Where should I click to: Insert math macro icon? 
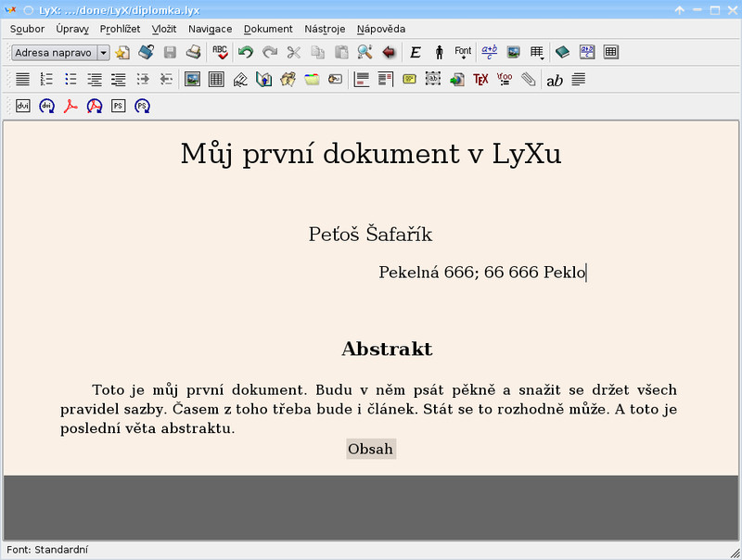(x=505, y=79)
